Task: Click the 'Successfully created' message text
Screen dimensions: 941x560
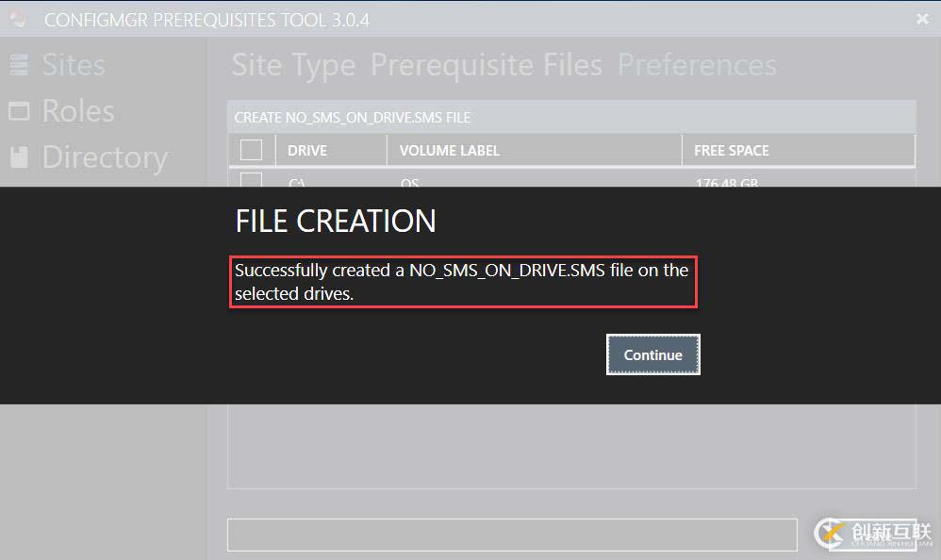Action: 461,282
